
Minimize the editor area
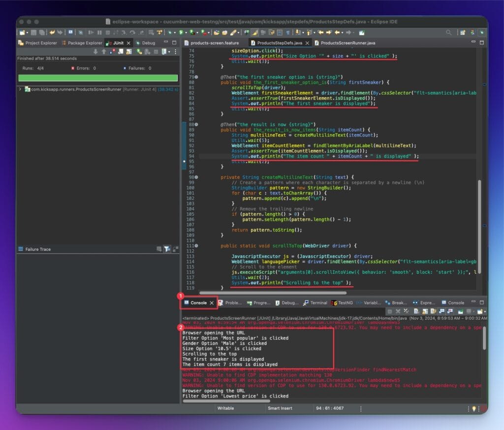473,42
